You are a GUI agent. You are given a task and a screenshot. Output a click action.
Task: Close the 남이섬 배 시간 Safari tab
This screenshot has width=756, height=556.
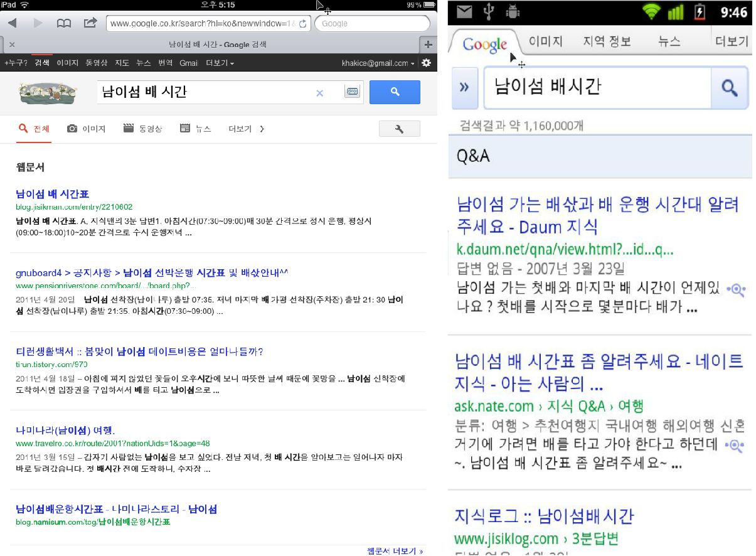[x=12, y=45]
